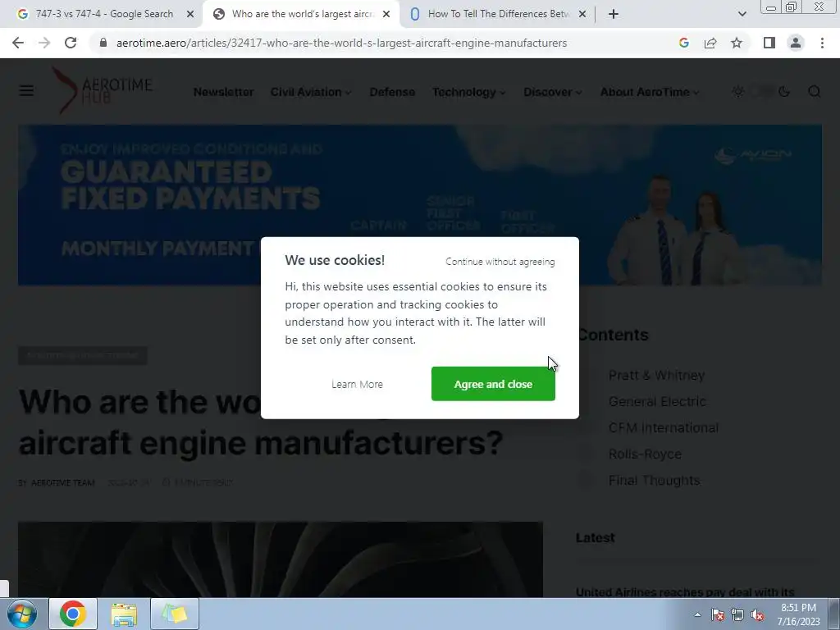
Task: Open Defense menu item
Action: coord(392,92)
